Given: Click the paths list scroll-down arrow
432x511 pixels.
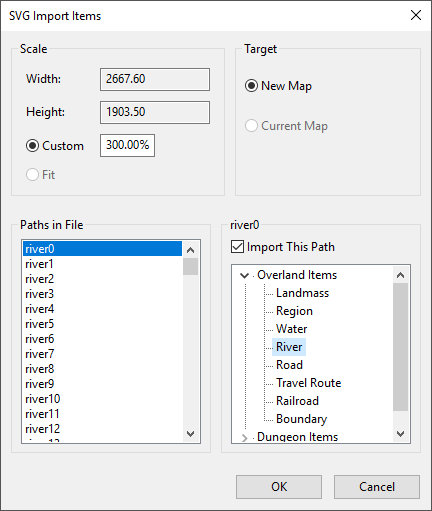Looking at the screenshot, I should click(191, 434).
